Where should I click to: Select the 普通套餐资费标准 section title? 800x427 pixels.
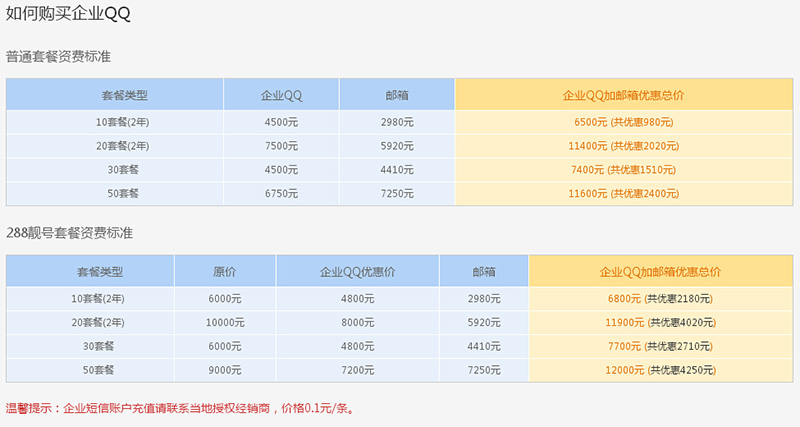[58, 56]
